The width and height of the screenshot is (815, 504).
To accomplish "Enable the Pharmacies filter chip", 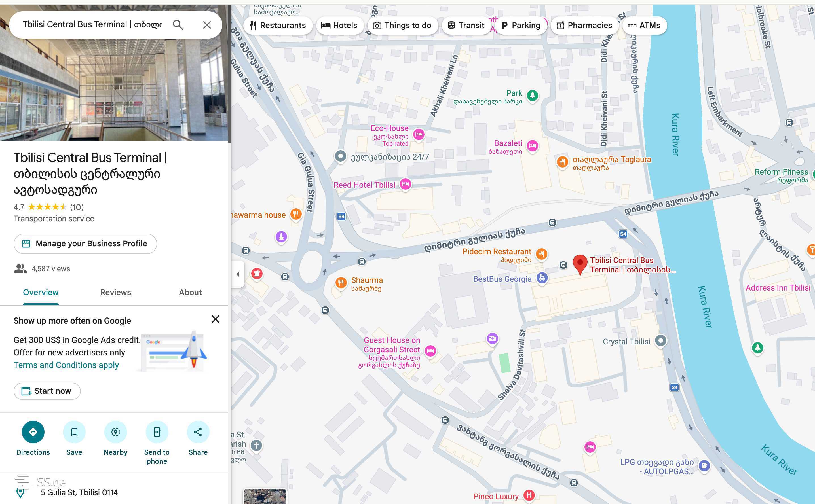I will (x=584, y=25).
